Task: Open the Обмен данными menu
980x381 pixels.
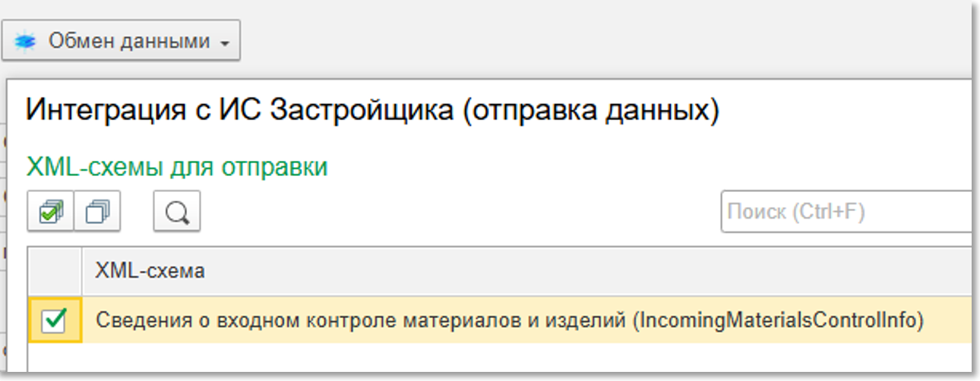Action: [122, 42]
